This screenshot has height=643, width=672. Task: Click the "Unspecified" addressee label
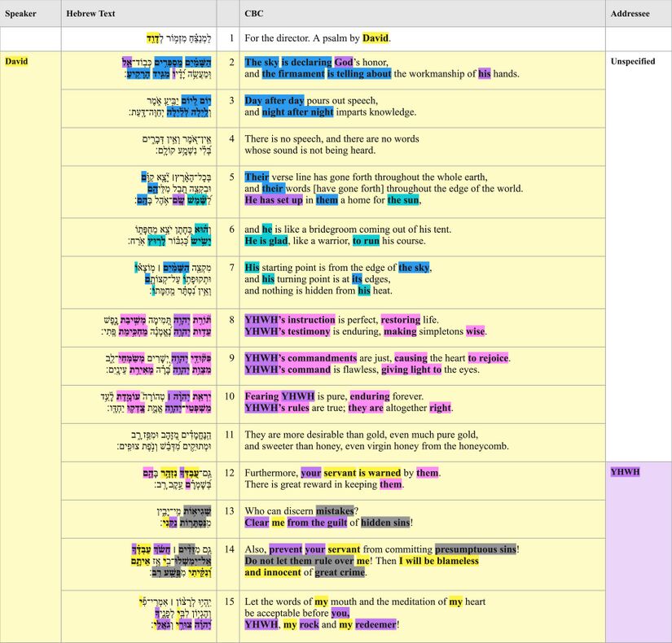pos(633,61)
